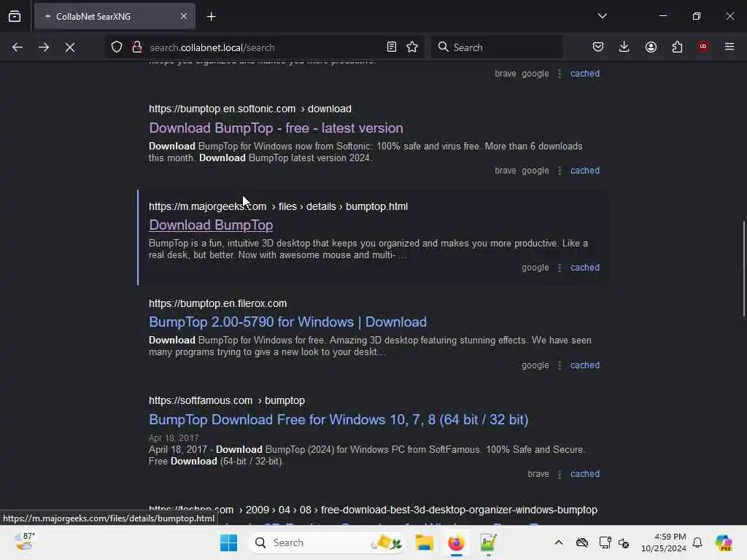Open File Explorer from taskbar
Image resolution: width=747 pixels, height=560 pixels.
click(424, 542)
